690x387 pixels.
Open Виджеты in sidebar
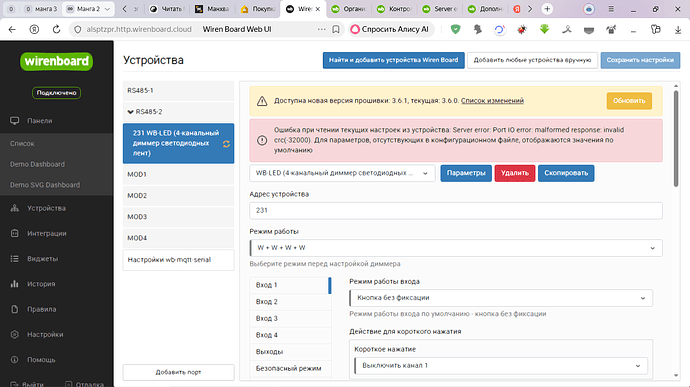click(x=42, y=259)
